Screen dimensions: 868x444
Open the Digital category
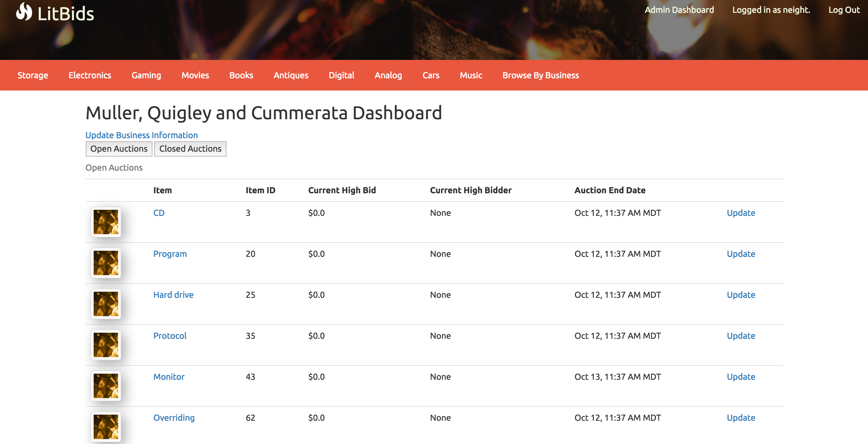341,75
